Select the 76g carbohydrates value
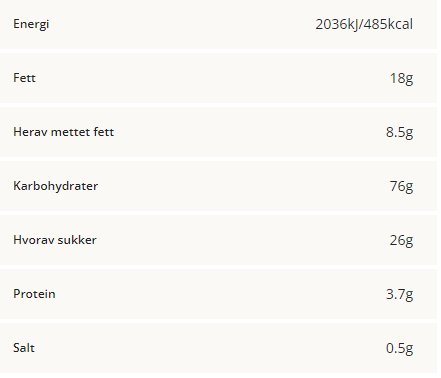 pyautogui.click(x=401, y=186)
